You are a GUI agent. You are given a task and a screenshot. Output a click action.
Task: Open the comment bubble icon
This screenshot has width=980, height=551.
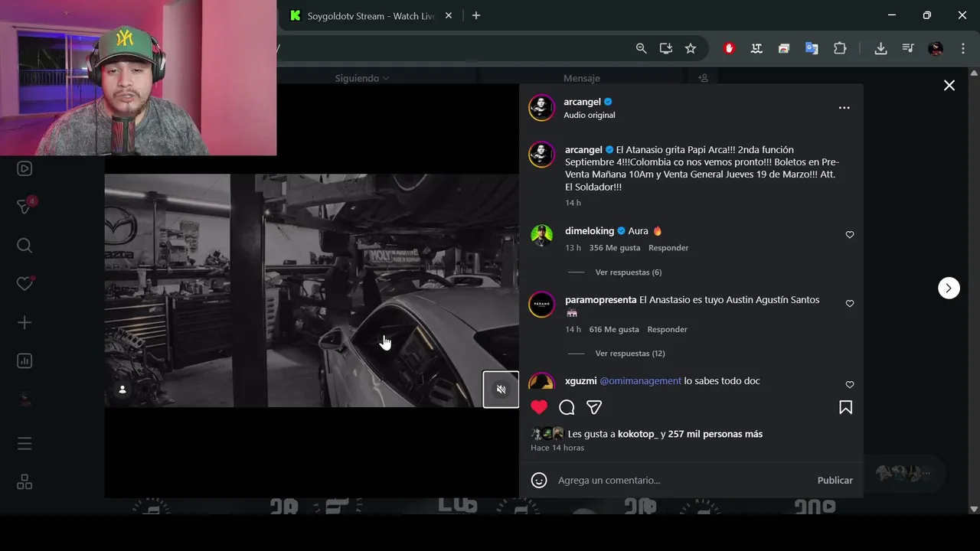(x=567, y=407)
